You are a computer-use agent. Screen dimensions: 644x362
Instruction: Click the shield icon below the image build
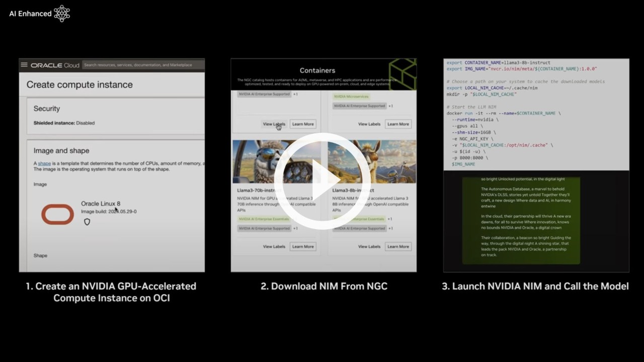click(87, 222)
